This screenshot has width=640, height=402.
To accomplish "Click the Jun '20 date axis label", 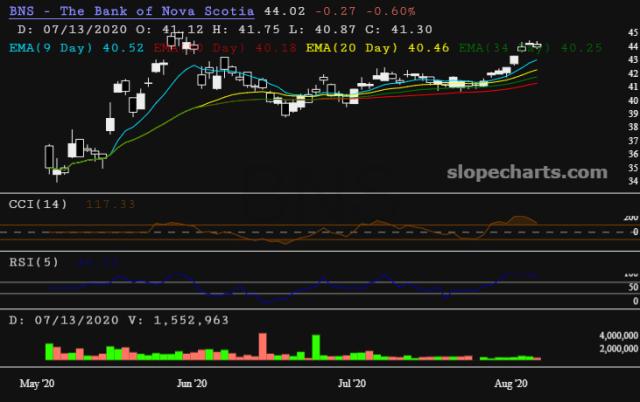I will (192, 383).
